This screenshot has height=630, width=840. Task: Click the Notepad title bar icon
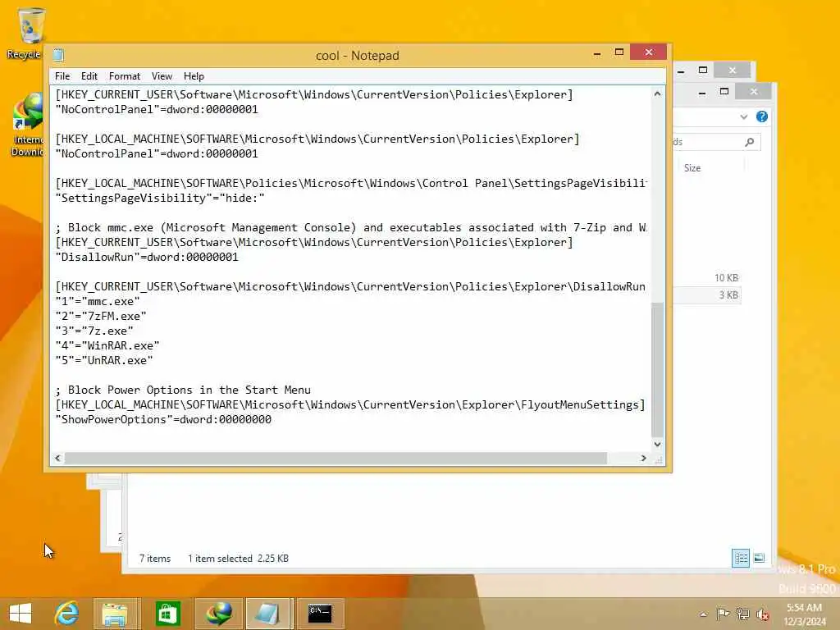pos(58,55)
